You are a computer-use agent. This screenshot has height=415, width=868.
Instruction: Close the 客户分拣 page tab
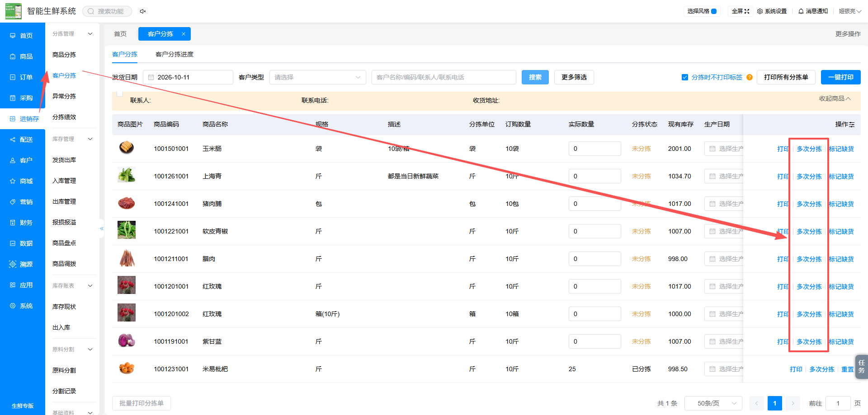184,34
